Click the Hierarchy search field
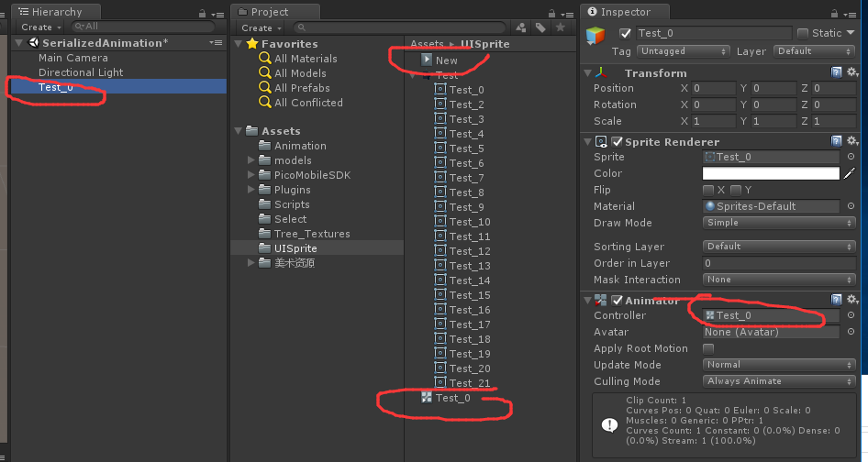The height and width of the screenshot is (462, 868). pos(143,27)
